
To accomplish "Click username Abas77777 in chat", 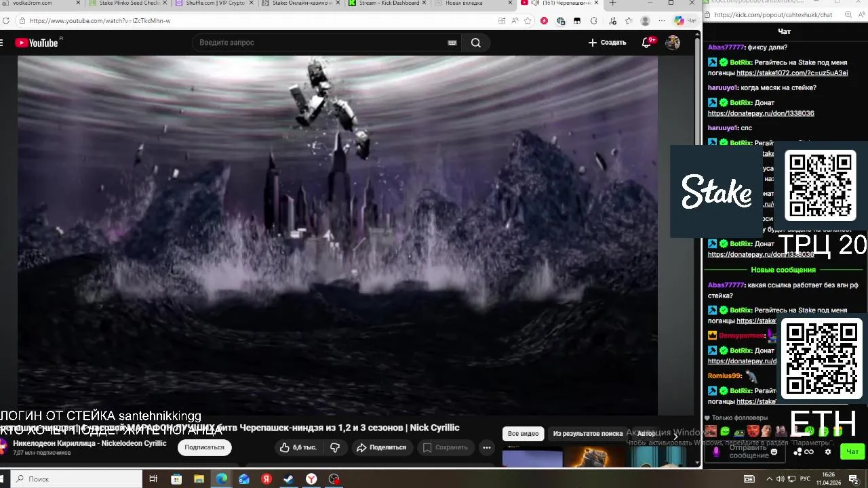I will (726, 48).
